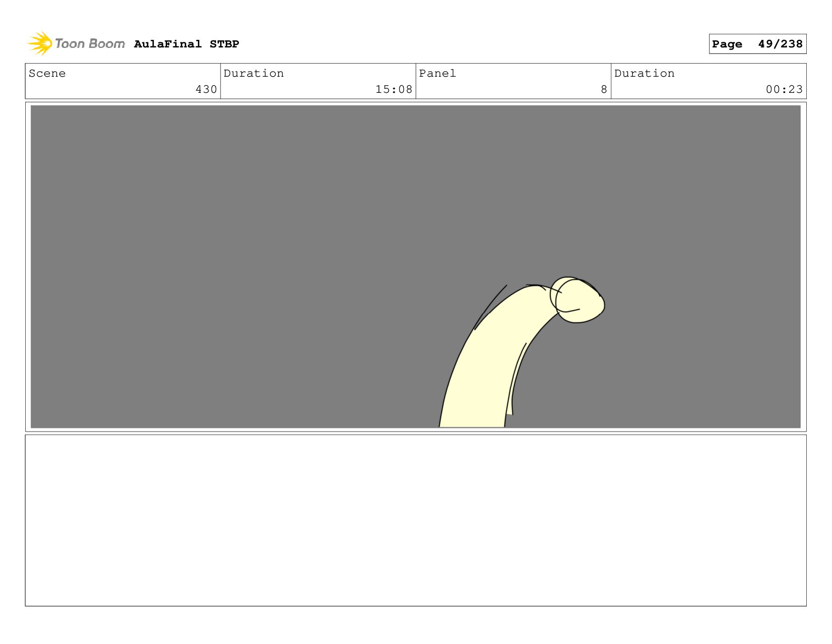The width and height of the screenshot is (832, 644).
Task: Select panel duration value 00:23
Action: click(x=784, y=89)
